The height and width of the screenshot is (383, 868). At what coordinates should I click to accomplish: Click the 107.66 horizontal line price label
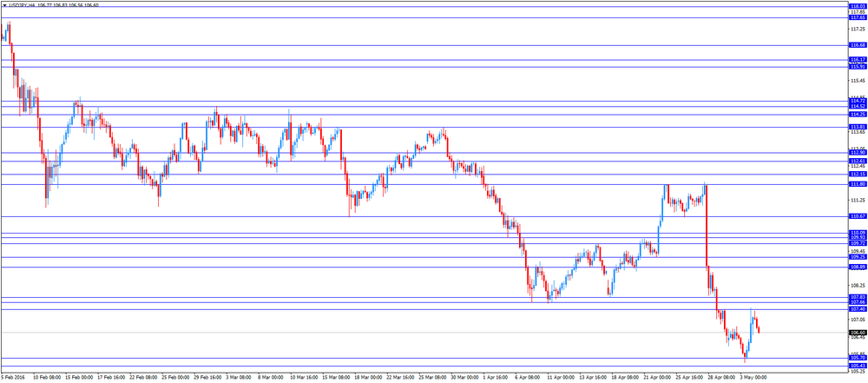(x=858, y=302)
